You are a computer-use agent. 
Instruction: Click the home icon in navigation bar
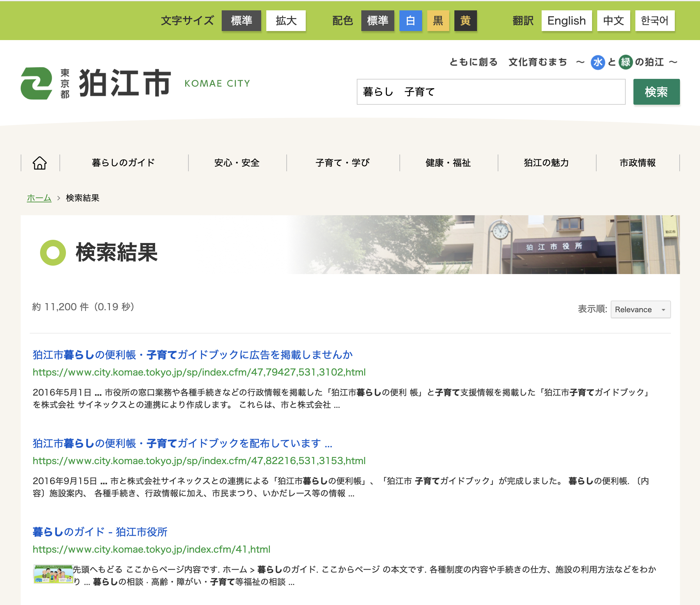coord(40,163)
